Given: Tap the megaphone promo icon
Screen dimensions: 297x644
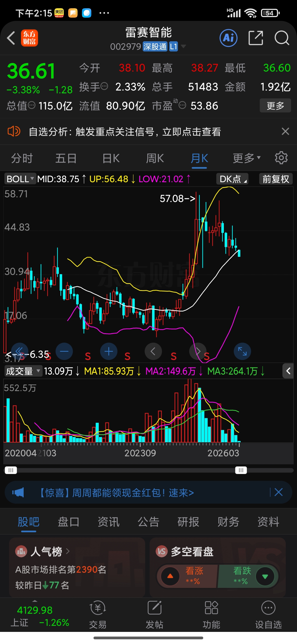Looking at the screenshot, I should coord(18,492).
